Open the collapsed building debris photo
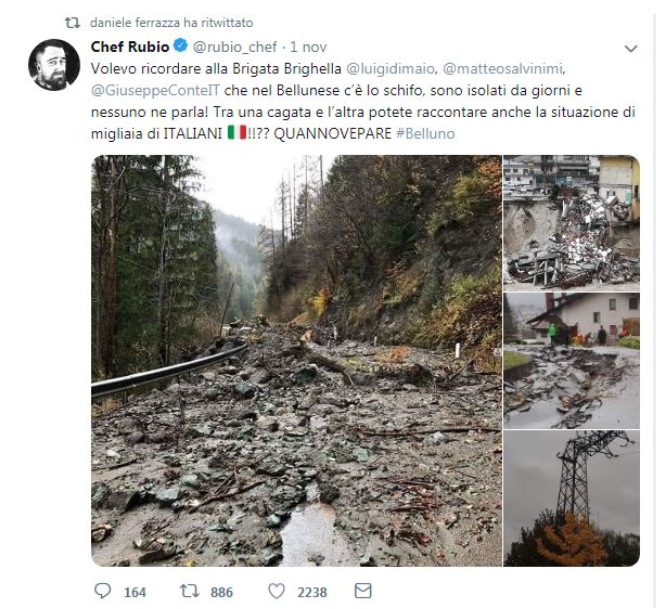 (571, 221)
